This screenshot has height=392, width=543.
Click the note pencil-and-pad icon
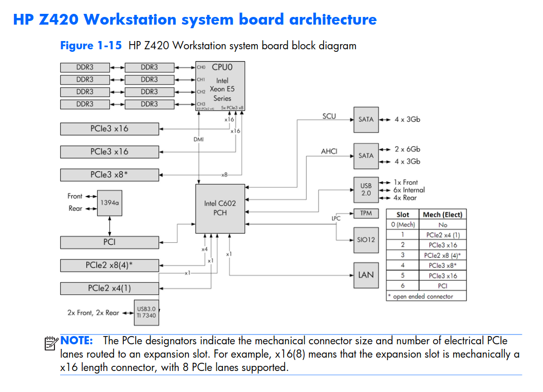51,343
